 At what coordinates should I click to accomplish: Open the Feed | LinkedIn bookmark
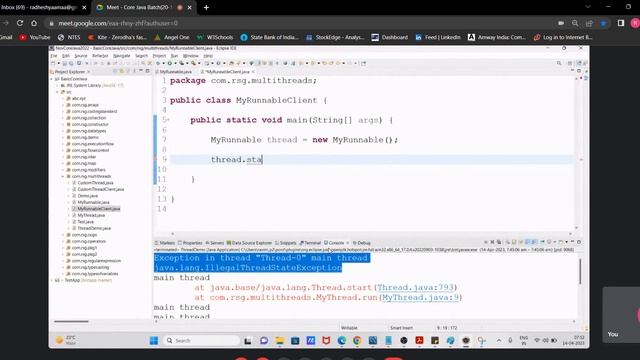click(x=438, y=37)
